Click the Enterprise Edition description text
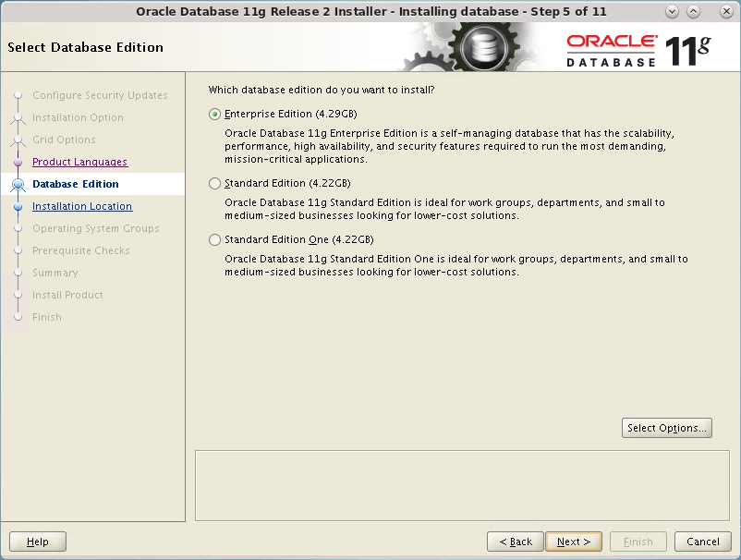Image resolution: width=741 pixels, height=560 pixels. pyautogui.click(x=449, y=147)
